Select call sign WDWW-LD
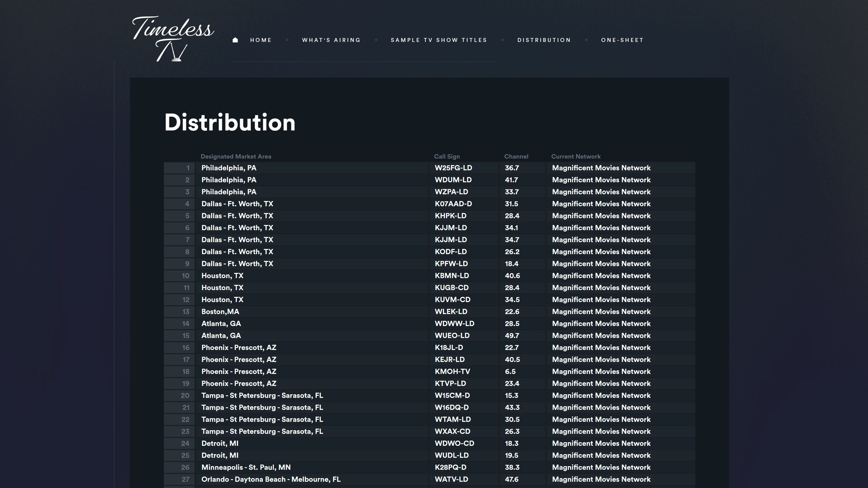868x488 pixels. coord(455,324)
